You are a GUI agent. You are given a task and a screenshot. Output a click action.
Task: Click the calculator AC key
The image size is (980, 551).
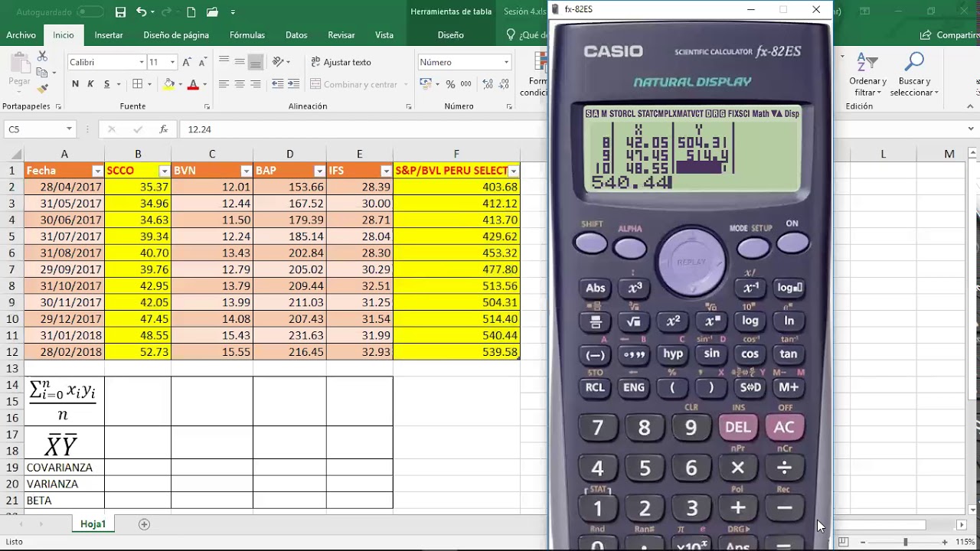(x=784, y=428)
